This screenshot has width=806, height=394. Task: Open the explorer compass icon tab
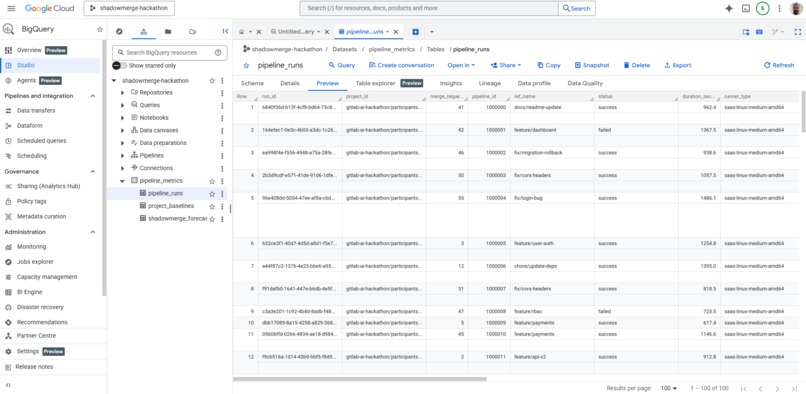[119, 31]
